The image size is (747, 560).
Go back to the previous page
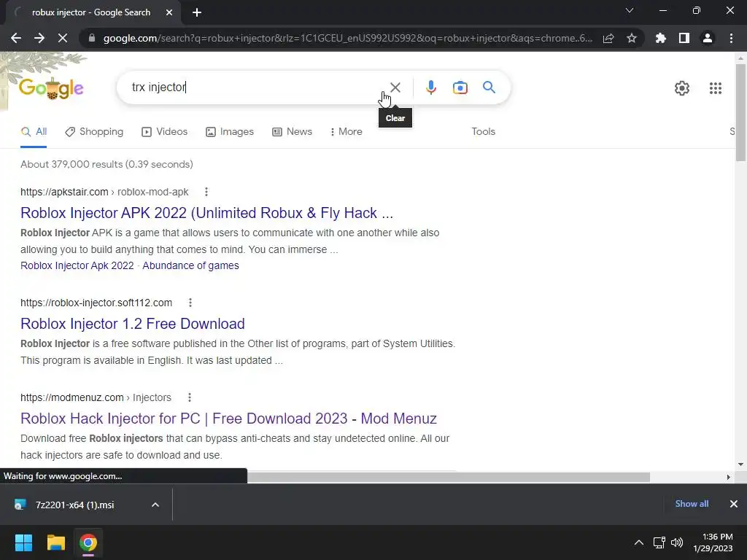tap(16, 38)
